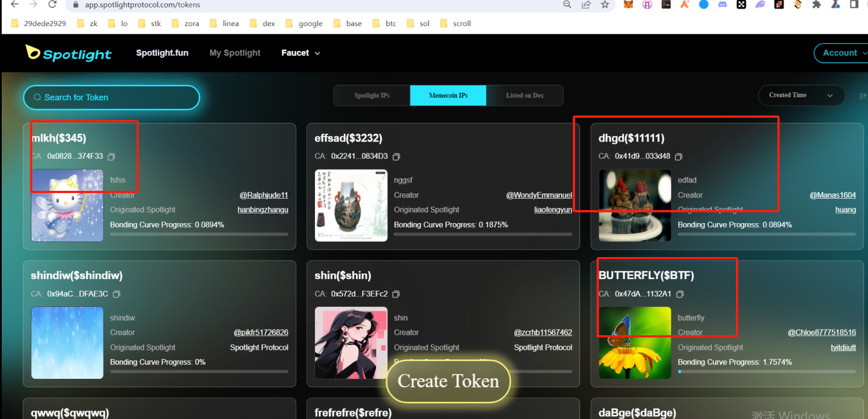Switch to the Spotlight IPs tab
Image resolution: width=868 pixels, height=419 pixels.
[x=372, y=95]
